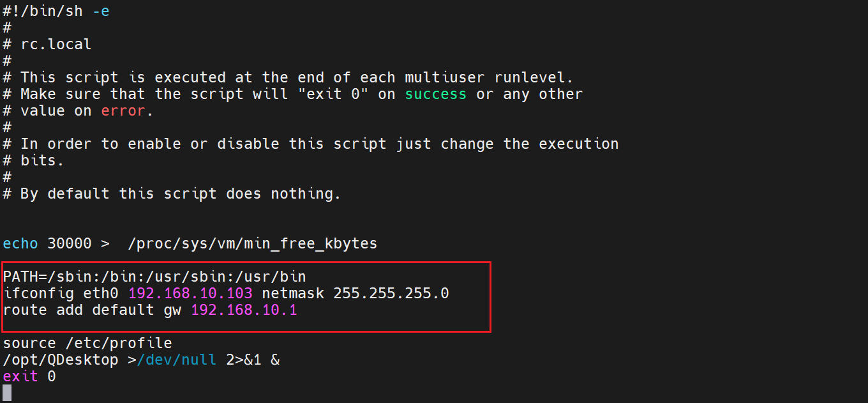Screen dimensions: 868x403
Task: Click the /opt/QDesktop command path
Action: click(x=61, y=360)
